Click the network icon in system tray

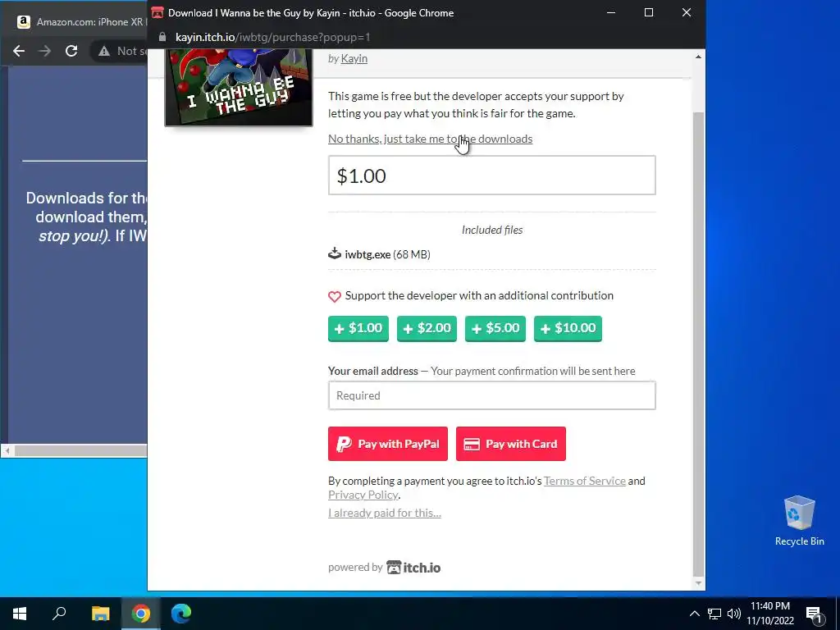(x=714, y=614)
